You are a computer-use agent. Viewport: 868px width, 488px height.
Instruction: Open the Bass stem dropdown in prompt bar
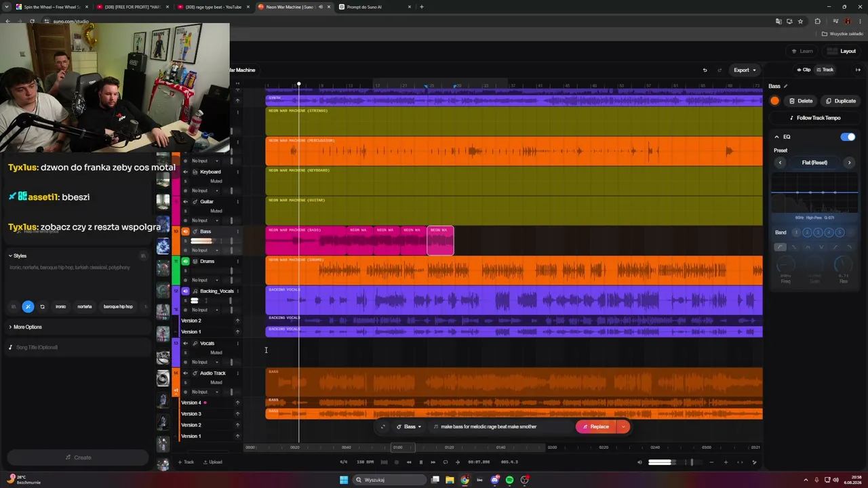pos(409,427)
